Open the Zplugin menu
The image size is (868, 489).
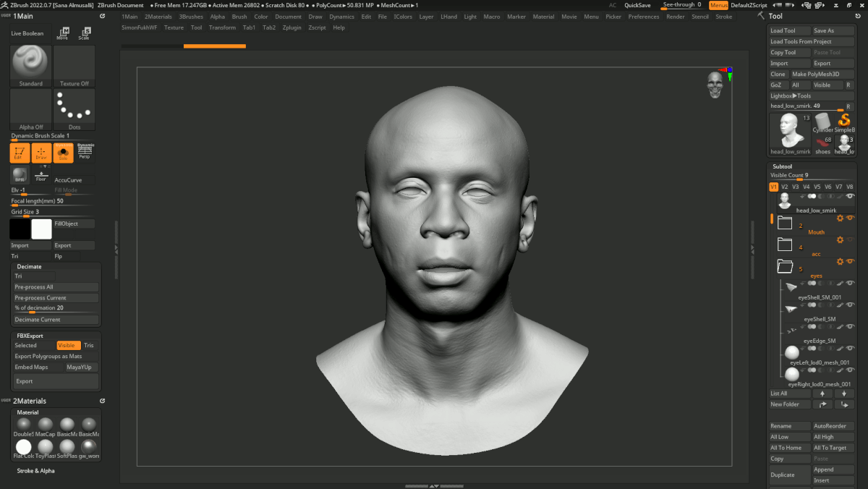coord(292,27)
